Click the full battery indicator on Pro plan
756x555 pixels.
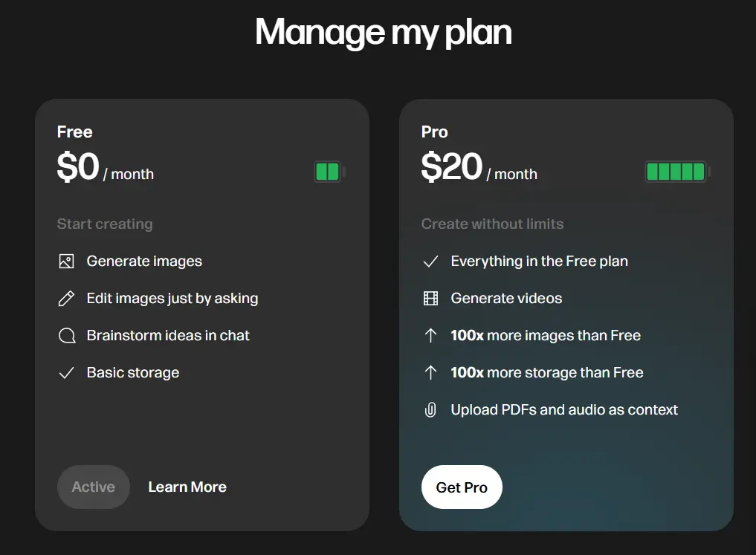tap(676, 172)
